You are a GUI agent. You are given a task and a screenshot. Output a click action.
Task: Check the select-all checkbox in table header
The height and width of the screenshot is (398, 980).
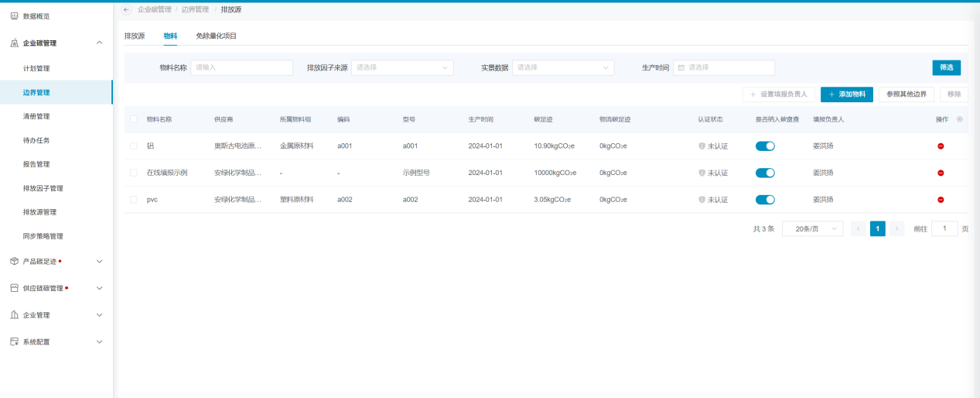tap(134, 119)
